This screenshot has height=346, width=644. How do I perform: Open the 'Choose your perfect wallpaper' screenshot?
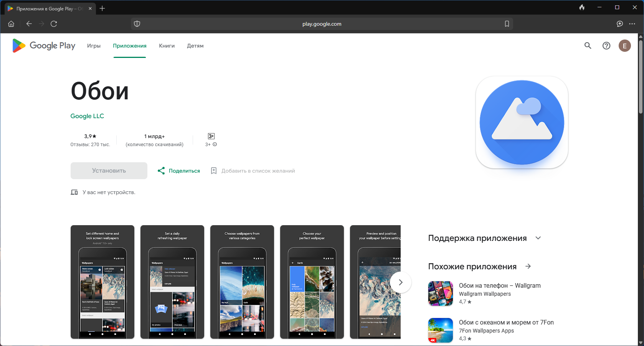click(312, 282)
